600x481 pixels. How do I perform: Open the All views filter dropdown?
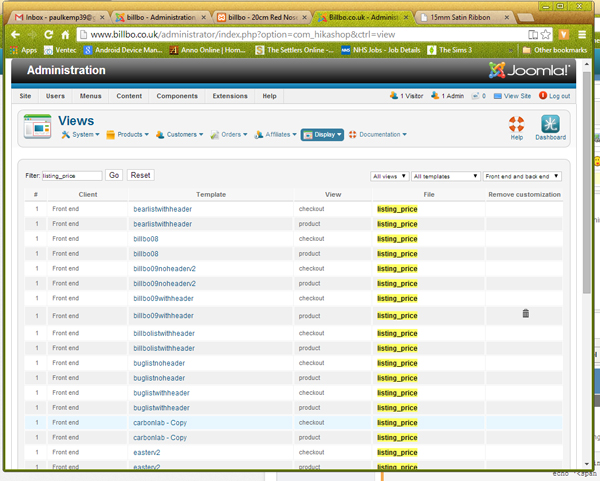pyautogui.click(x=390, y=176)
